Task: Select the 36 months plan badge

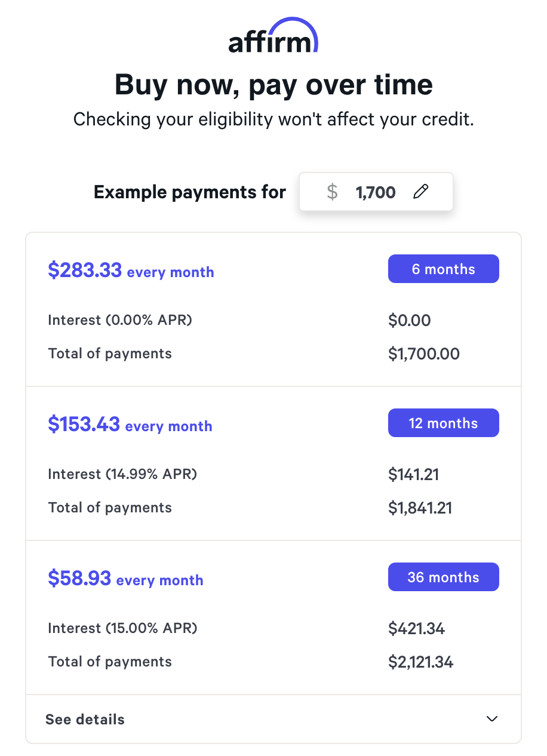Action: (443, 577)
